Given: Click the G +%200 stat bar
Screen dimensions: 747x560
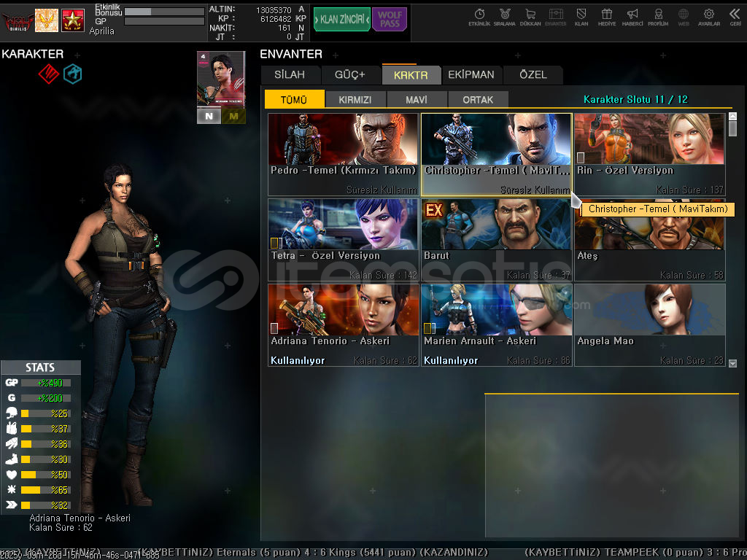Looking at the screenshot, I should 46,397.
